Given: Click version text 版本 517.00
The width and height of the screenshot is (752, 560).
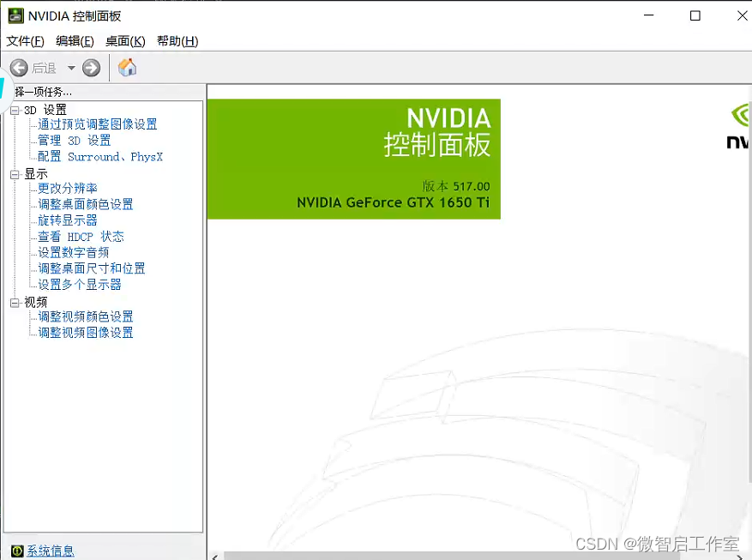Looking at the screenshot, I should tap(456, 186).
